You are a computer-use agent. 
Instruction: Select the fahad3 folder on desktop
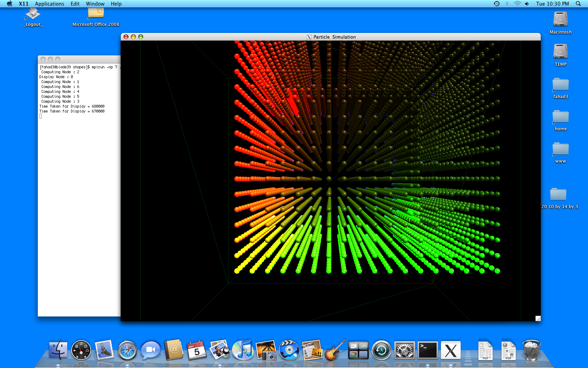pos(560,85)
